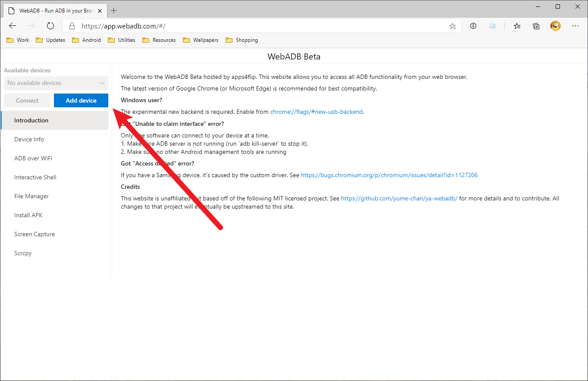Click the "Credits" heading
Image resolution: width=588 pixels, height=381 pixels.
pos(130,187)
